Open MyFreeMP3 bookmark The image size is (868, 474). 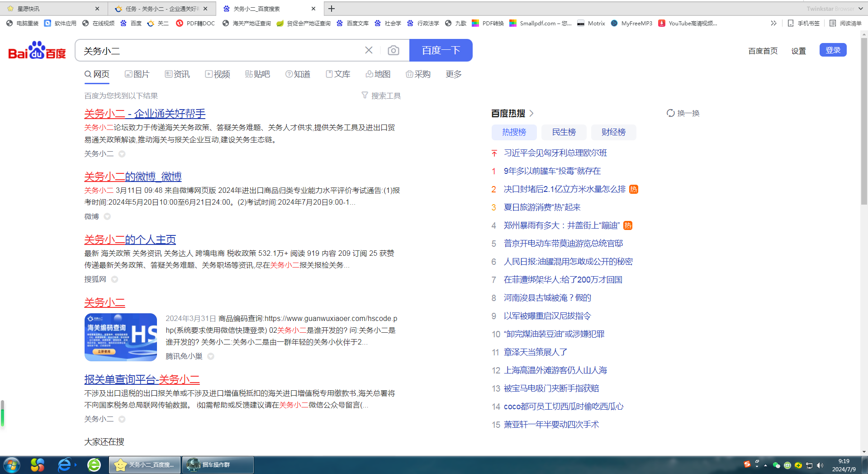pos(631,23)
